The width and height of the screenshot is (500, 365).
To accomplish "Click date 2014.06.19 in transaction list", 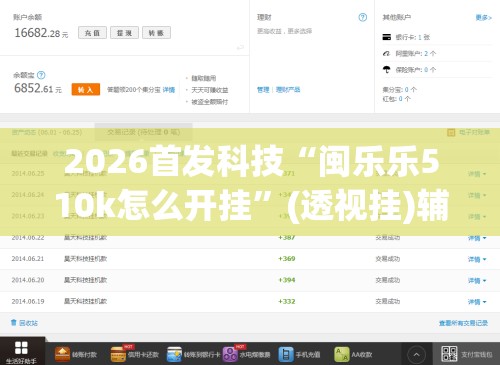I will pyautogui.click(x=28, y=301).
